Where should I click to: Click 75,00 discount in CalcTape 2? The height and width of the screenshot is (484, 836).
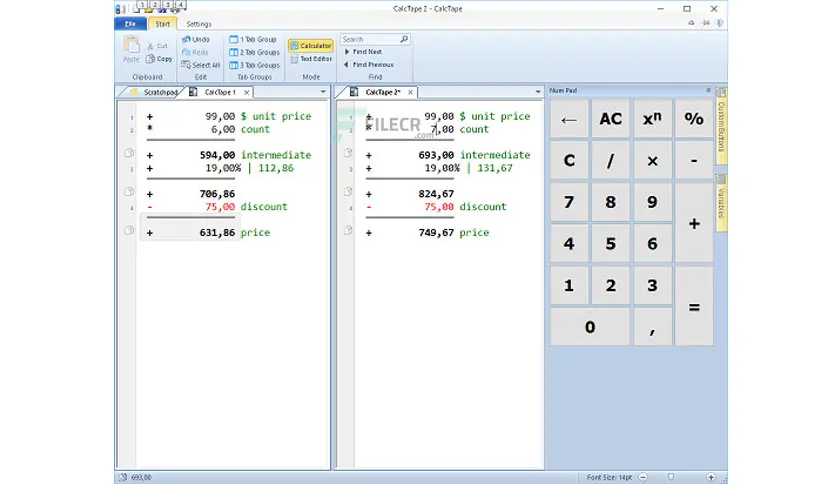tap(439, 207)
